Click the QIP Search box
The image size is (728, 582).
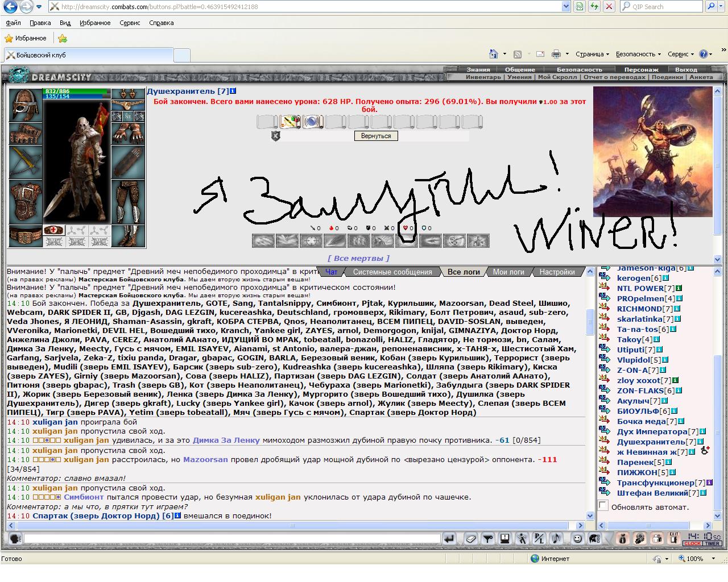point(661,7)
